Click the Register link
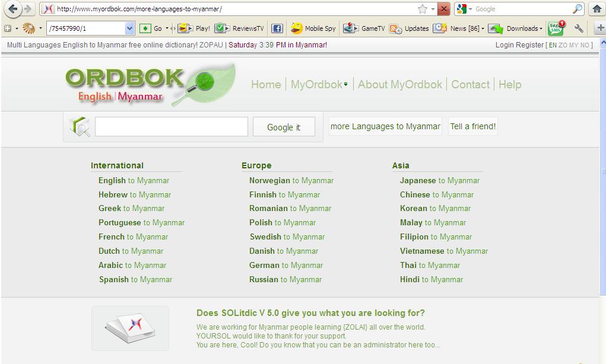Image resolution: width=606 pixels, height=364 pixels. click(530, 45)
